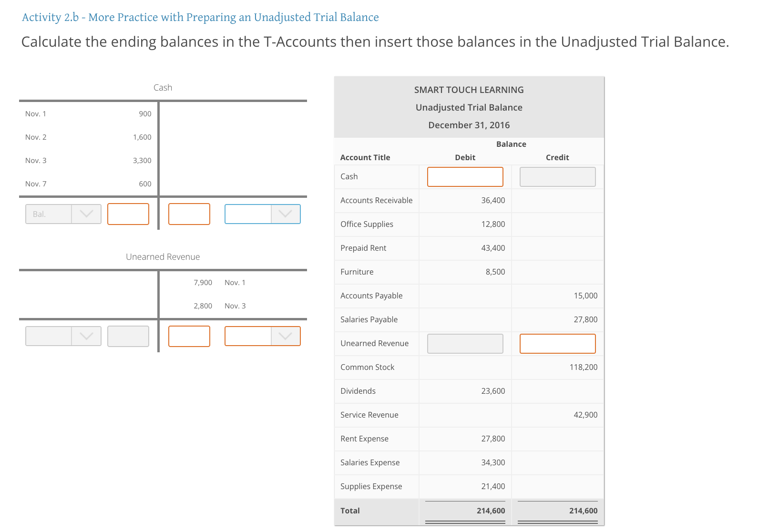Image resolution: width=779 pixels, height=532 pixels.
Task: Click the Cash credit field in trial balance
Action: pyautogui.click(x=558, y=177)
